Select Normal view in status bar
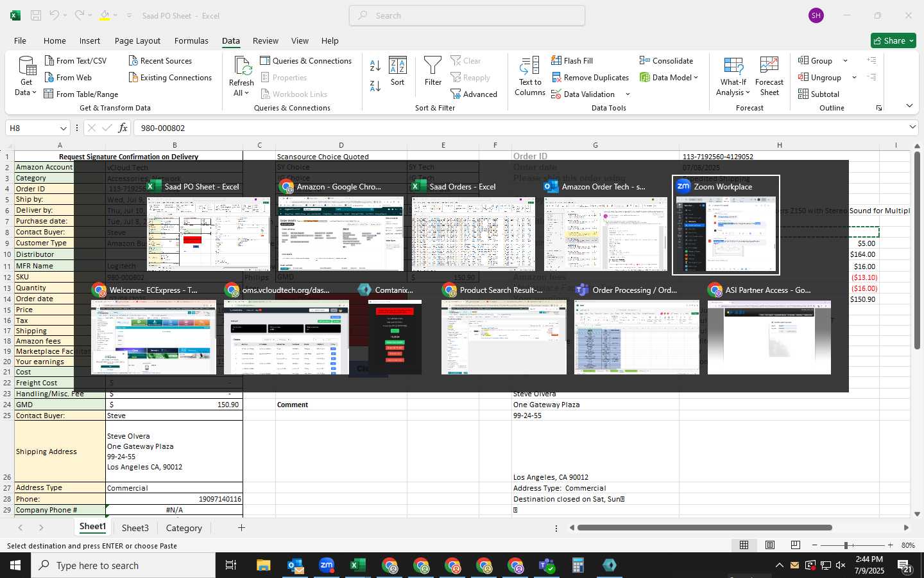The width and height of the screenshot is (924, 578). pyautogui.click(x=744, y=545)
